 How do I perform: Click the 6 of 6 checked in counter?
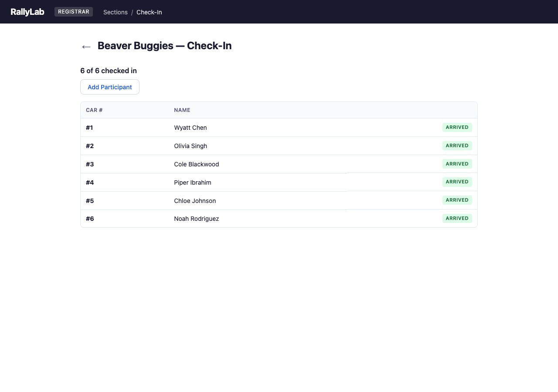[109, 71]
